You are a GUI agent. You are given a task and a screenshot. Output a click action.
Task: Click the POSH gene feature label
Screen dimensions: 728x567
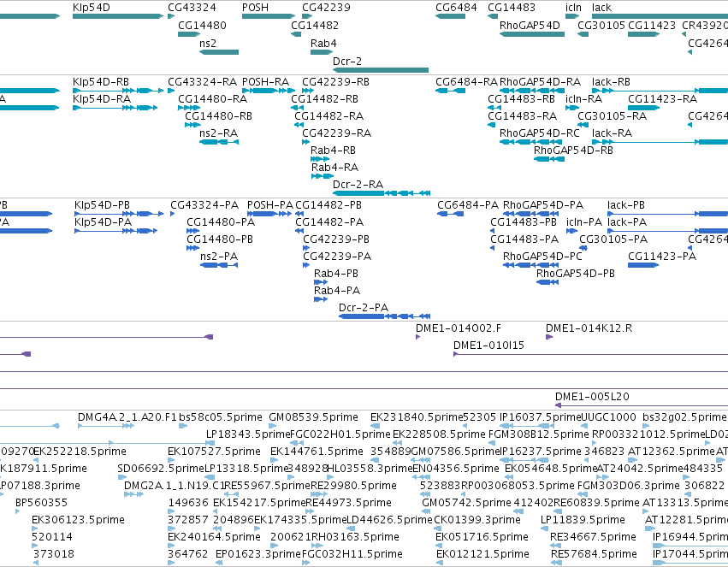tap(256, 8)
